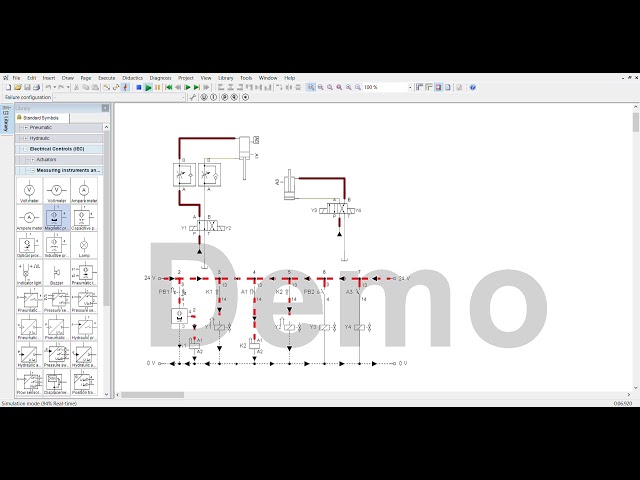This screenshot has width=640, height=480.
Task: Pause simulation with the orange pause button
Action: tap(158, 87)
